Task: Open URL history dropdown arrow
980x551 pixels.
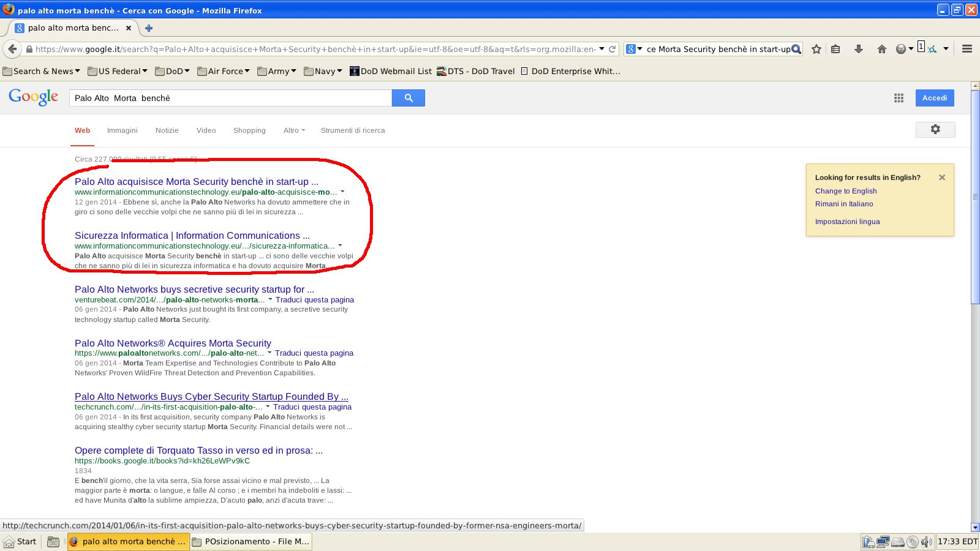Action: click(x=602, y=49)
